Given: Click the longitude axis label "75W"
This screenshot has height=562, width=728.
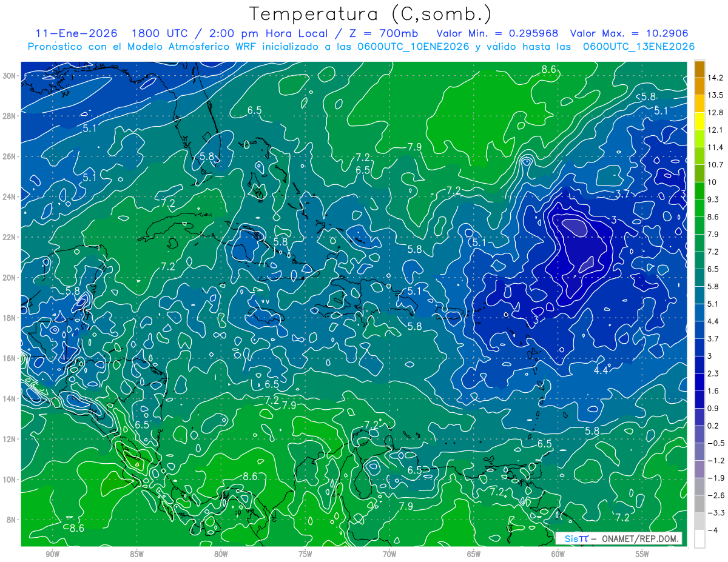Looking at the screenshot, I should (x=305, y=555).
